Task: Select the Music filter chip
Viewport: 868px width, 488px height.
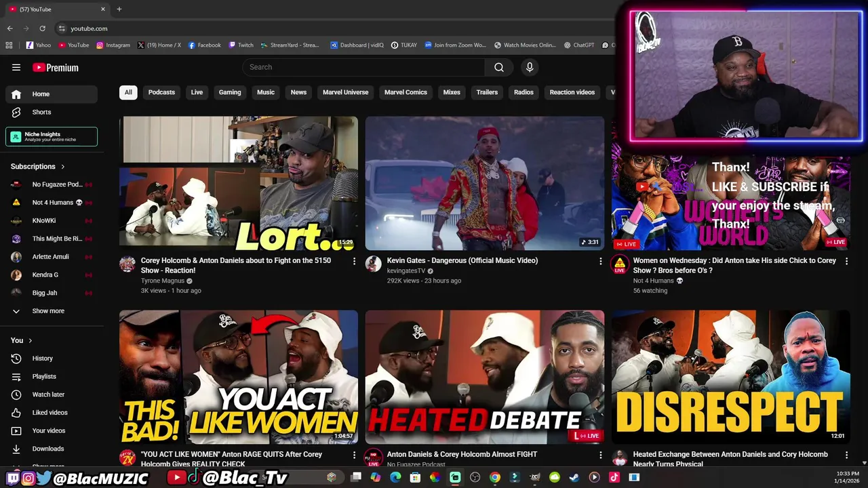Action: pyautogui.click(x=266, y=92)
